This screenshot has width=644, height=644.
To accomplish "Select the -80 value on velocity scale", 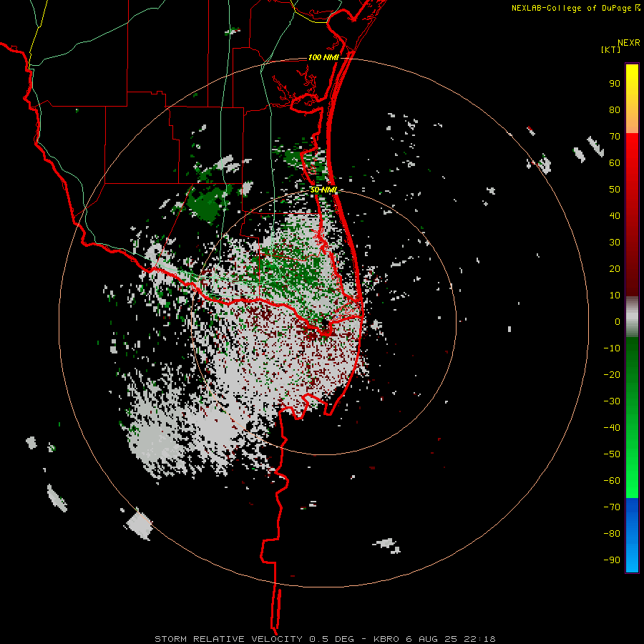I will 612,534.
